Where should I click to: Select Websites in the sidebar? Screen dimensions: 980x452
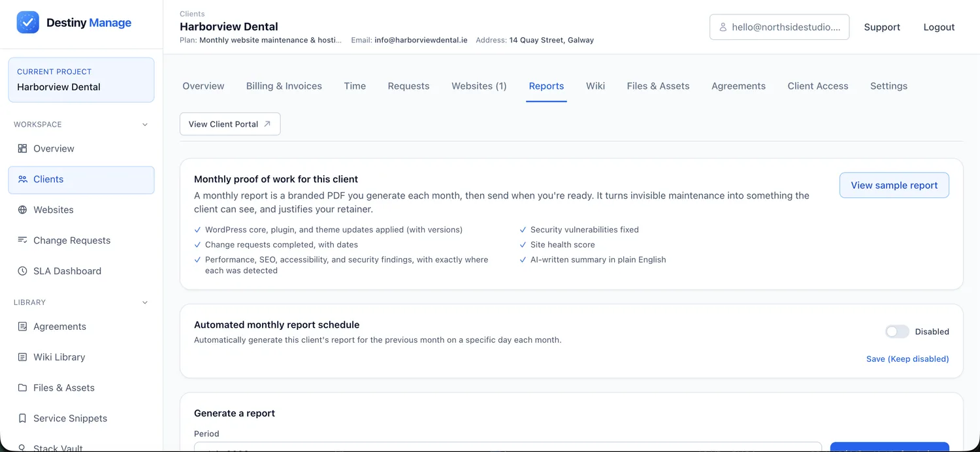click(x=81, y=210)
